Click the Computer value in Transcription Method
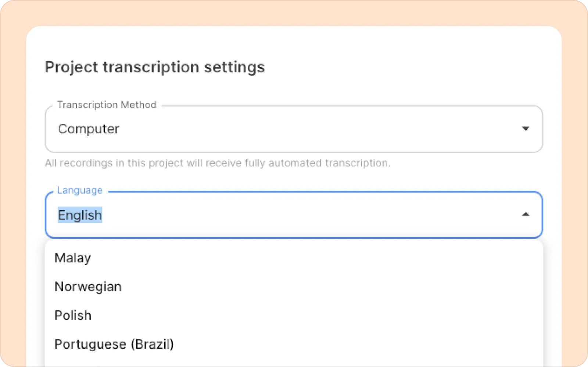This screenshot has width=588, height=367. pos(89,129)
